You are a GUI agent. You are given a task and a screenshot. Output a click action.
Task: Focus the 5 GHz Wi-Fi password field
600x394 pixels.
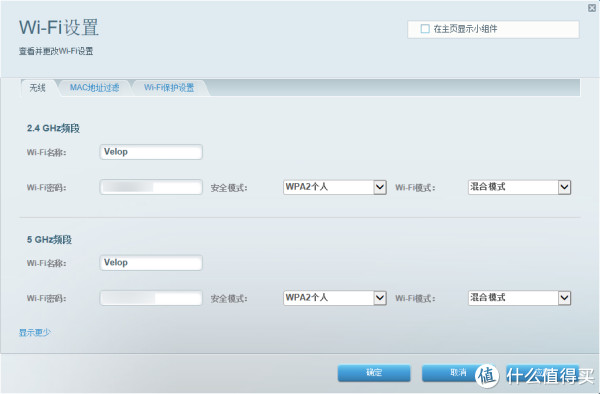coord(151,298)
